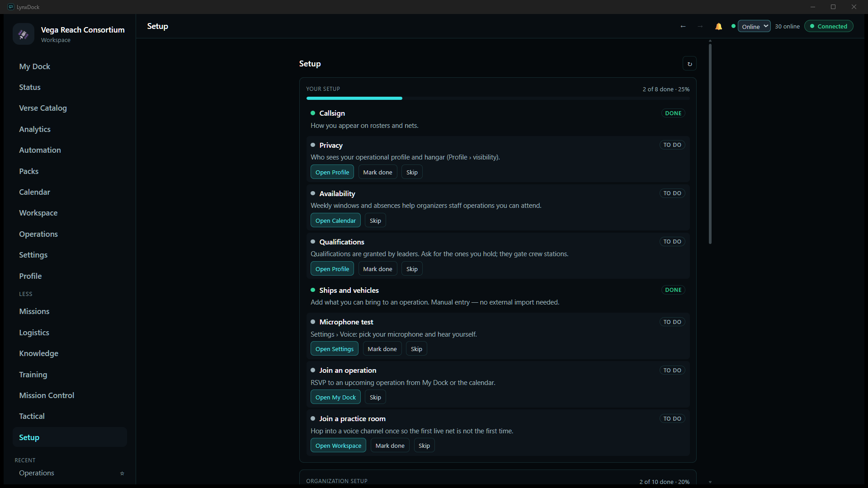Mark Join a practice room done
This screenshot has width=868, height=488.
coord(390,446)
